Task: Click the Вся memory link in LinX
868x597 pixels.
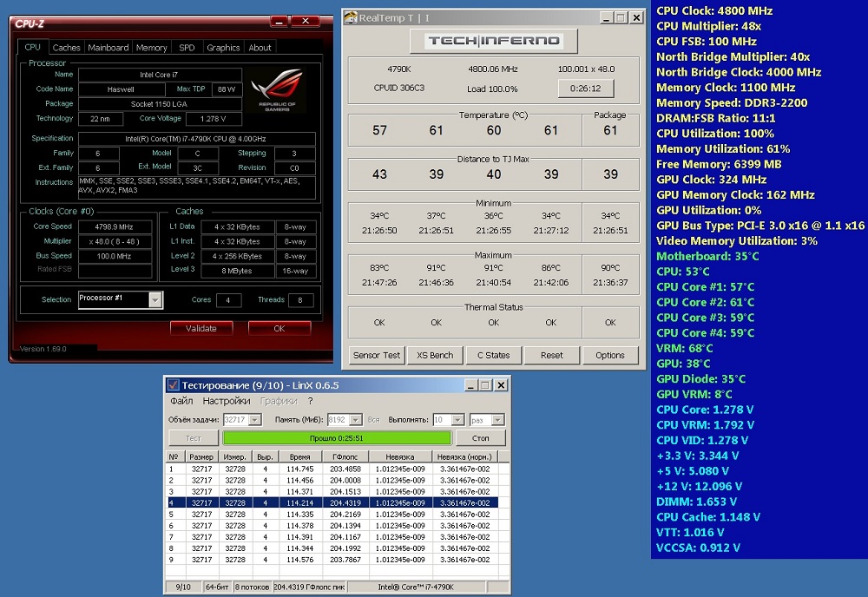Action: click(x=373, y=420)
